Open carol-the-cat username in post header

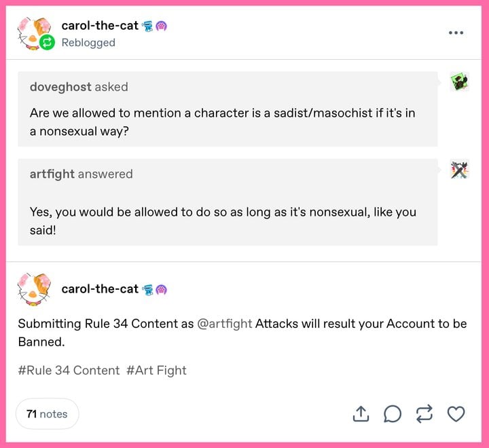[x=100, y=26]
